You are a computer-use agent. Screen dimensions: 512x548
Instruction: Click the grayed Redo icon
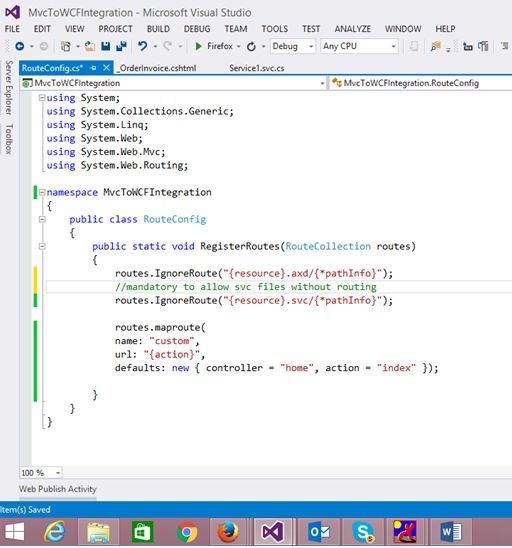pos(168,46)
